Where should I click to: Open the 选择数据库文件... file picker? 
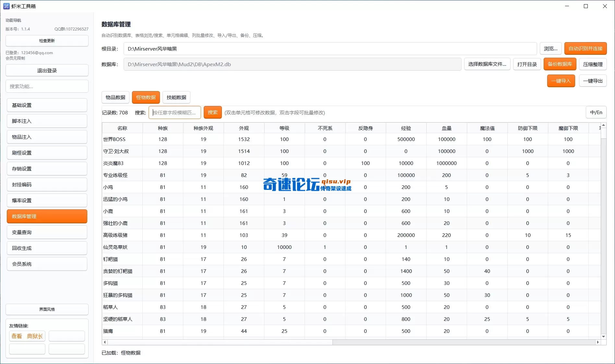pos(487,64)
